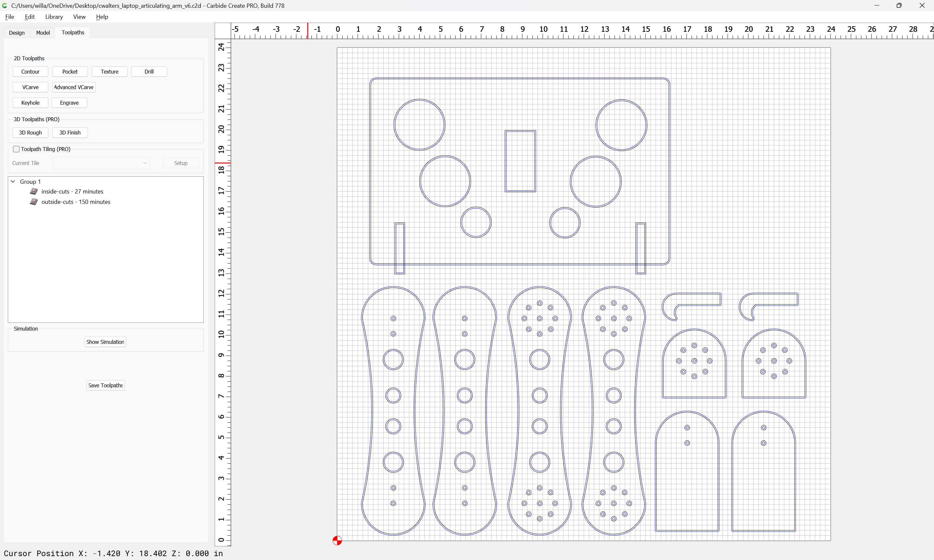Image resolution: width=934 pixels, height=560 pixels.
Task: Open the Library menu
Action: 54,17
